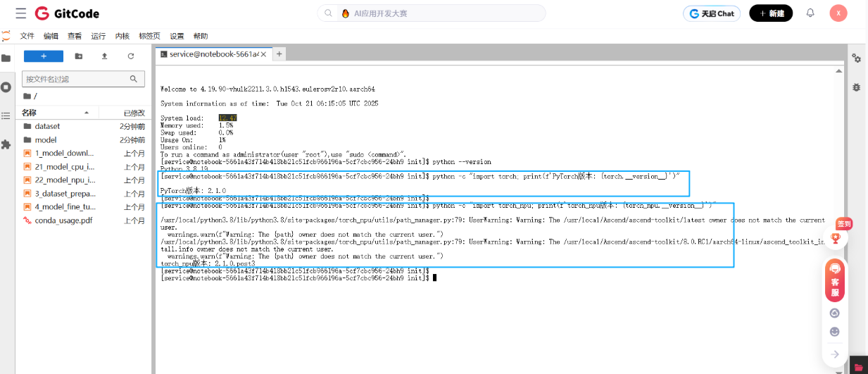Click the 新建 button in header

tap(771, 13)
